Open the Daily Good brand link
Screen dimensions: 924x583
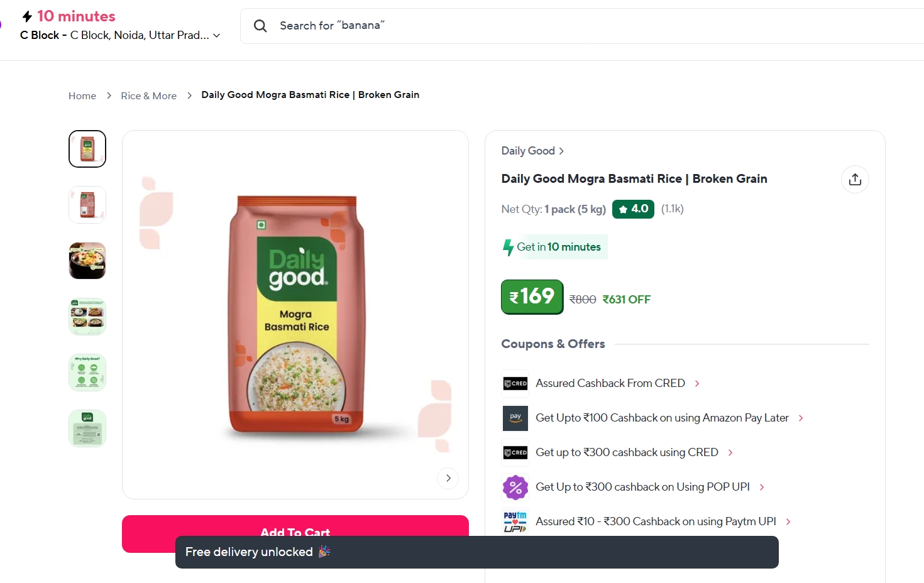[532, 151]
